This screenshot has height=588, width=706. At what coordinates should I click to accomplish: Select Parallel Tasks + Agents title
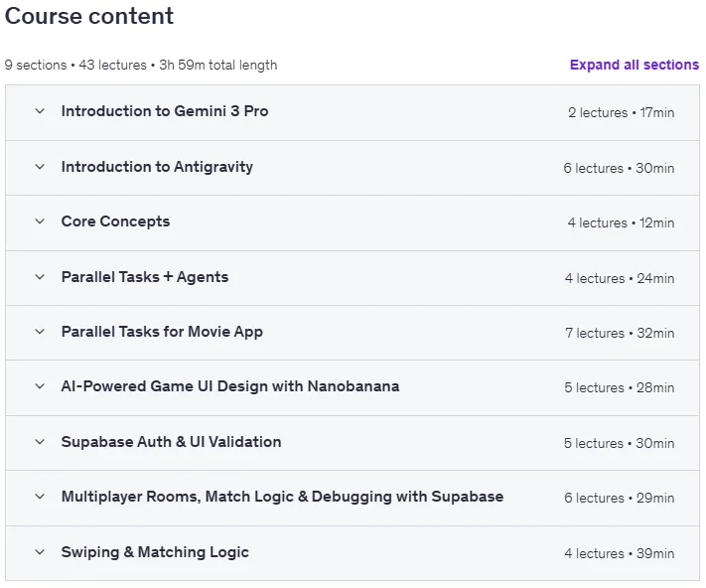pos(145,277)
